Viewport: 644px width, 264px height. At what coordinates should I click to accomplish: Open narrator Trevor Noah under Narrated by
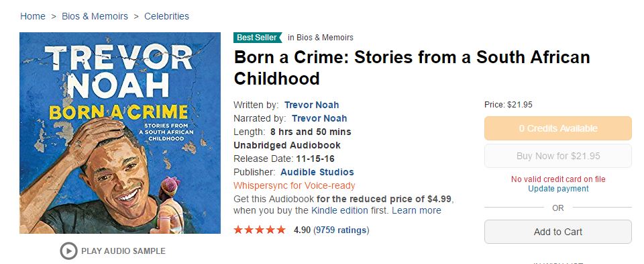319,118
